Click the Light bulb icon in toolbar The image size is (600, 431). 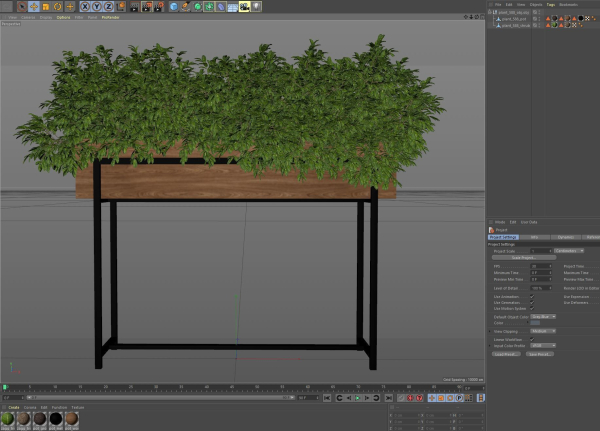pos(256,7)
